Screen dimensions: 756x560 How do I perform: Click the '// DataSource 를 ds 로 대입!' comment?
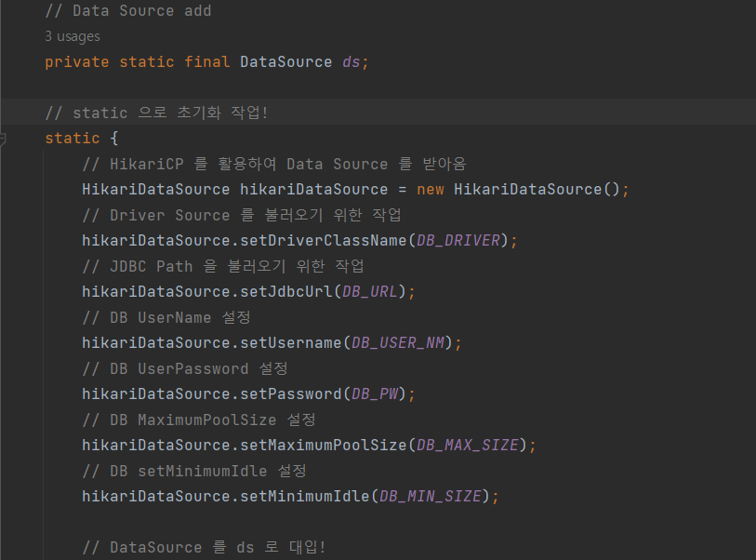(x=204, y=547)
